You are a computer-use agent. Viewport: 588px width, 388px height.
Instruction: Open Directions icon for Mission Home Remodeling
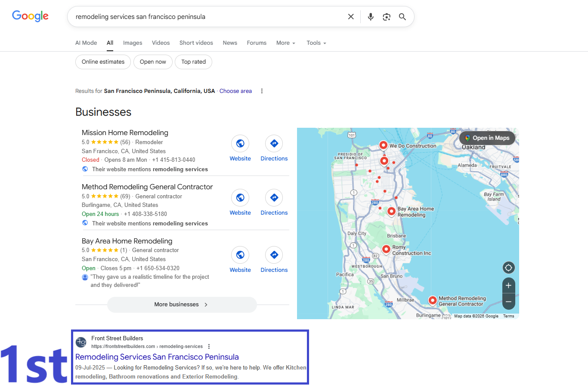point(274,144)
